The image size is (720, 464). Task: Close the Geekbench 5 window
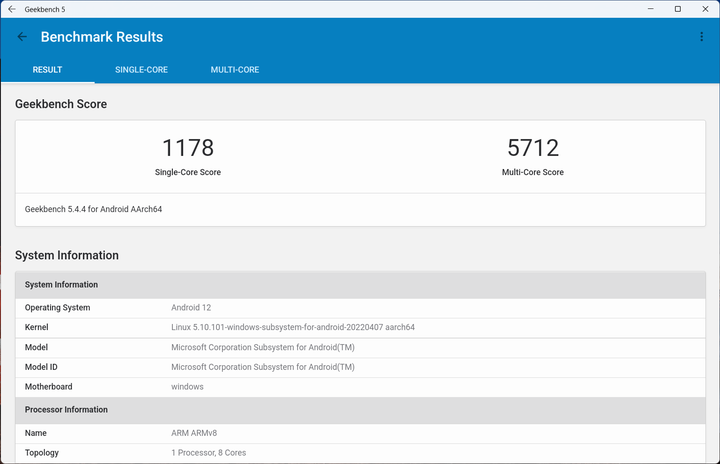tap(705, 9)
